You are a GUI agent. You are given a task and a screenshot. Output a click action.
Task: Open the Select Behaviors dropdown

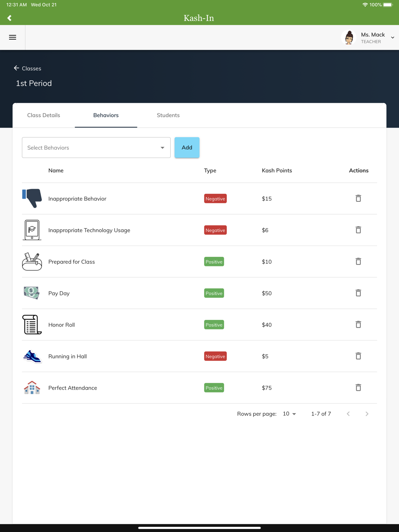96,148
